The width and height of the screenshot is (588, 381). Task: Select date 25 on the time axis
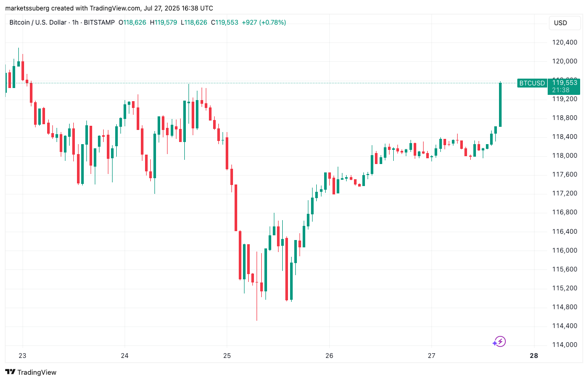click(227, 356)
